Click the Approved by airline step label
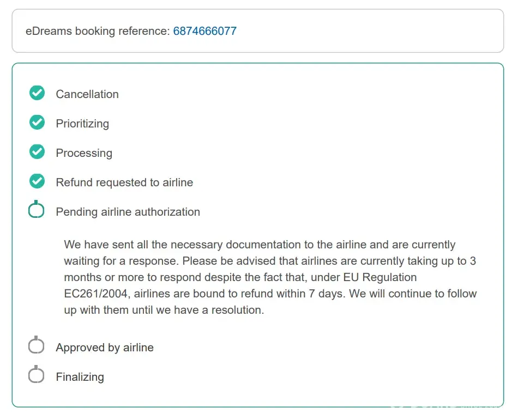The width and height of the screenshot is (530, 420). pyautogui.click(x=105, y=348)
